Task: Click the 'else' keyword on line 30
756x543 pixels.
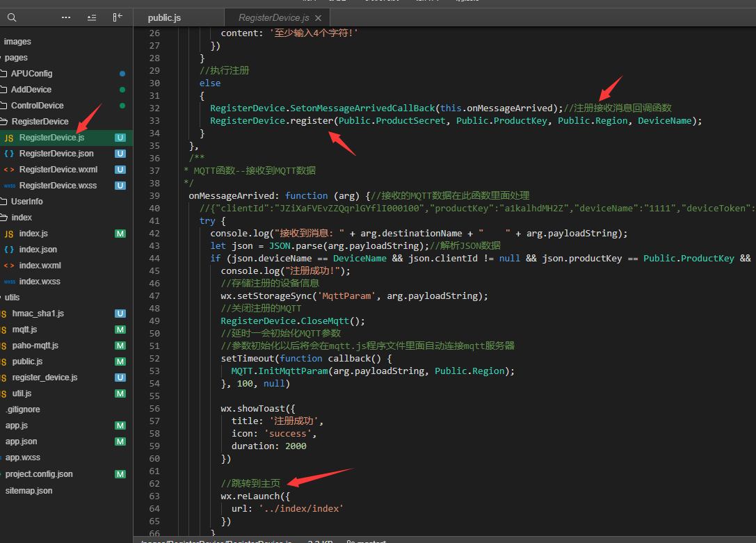Action: 210,83
